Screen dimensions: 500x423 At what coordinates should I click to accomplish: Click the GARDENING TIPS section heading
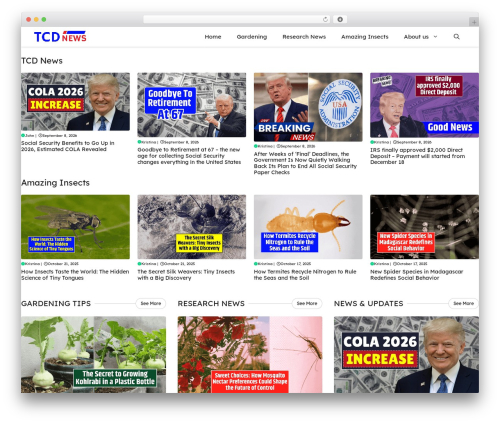(56, 303)
